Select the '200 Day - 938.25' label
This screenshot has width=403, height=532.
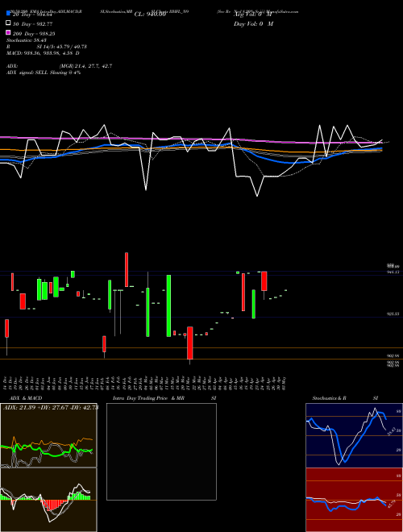click(34, 34)
